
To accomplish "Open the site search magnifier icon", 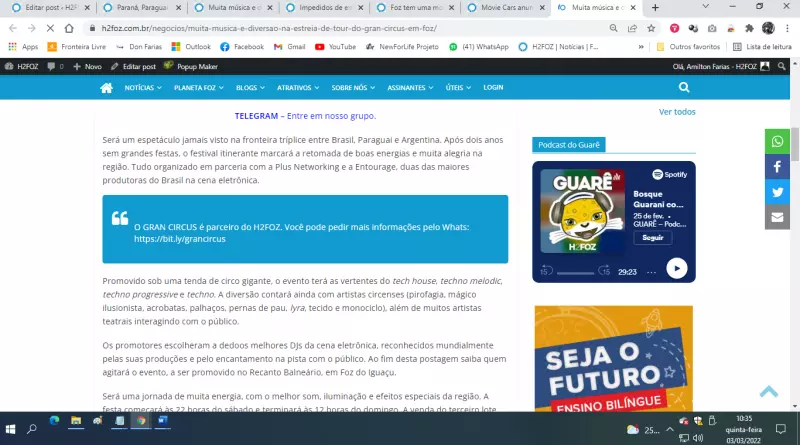I will [x=684, y=88].
